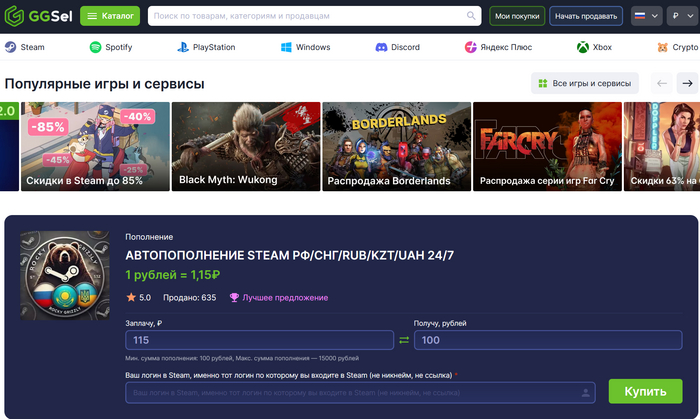
Task: Click the Rocky Grizzly seller image
Action: [65, 275]
